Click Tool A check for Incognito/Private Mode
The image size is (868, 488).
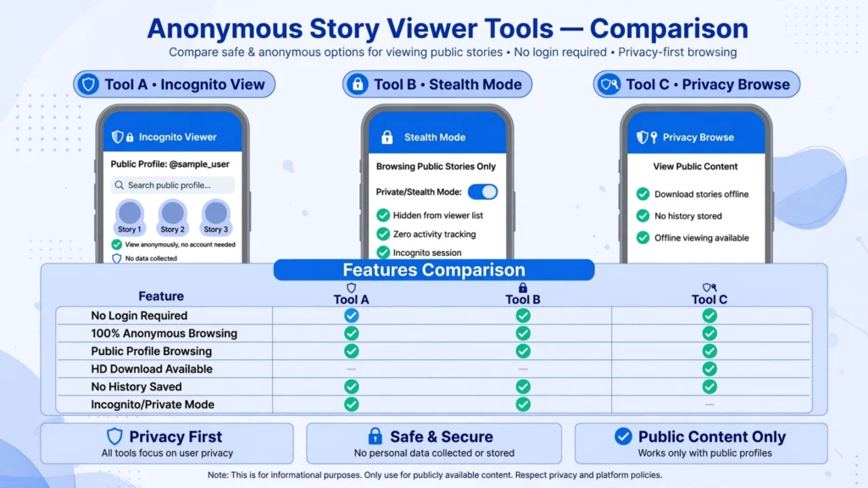point(352,404)
